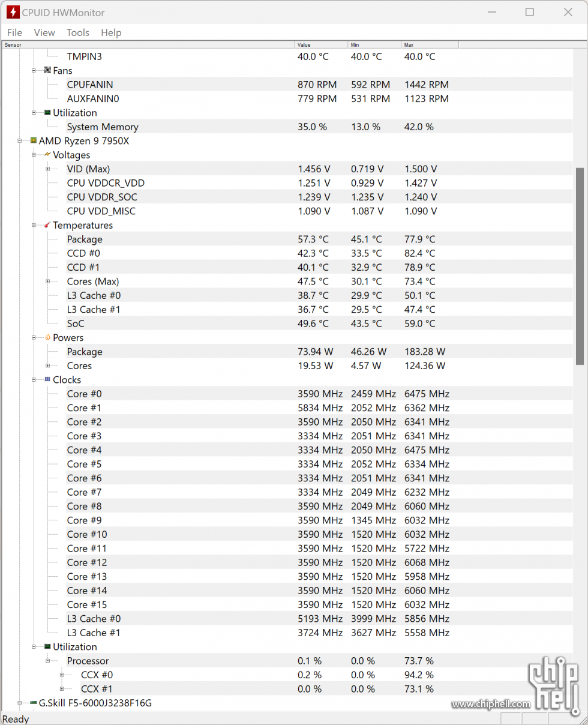Expand the Cores power entry
The image size is (588, 725).
click(48, 366)
